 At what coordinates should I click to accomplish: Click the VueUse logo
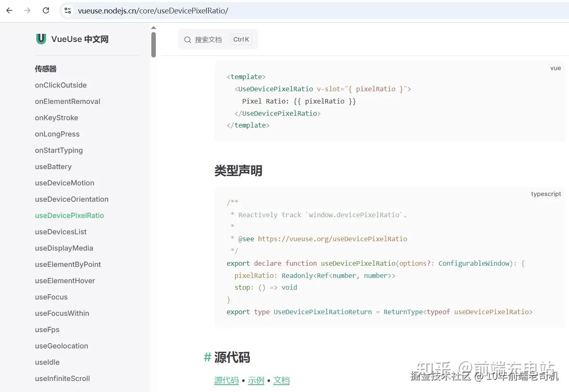click(x=41, y=39)
